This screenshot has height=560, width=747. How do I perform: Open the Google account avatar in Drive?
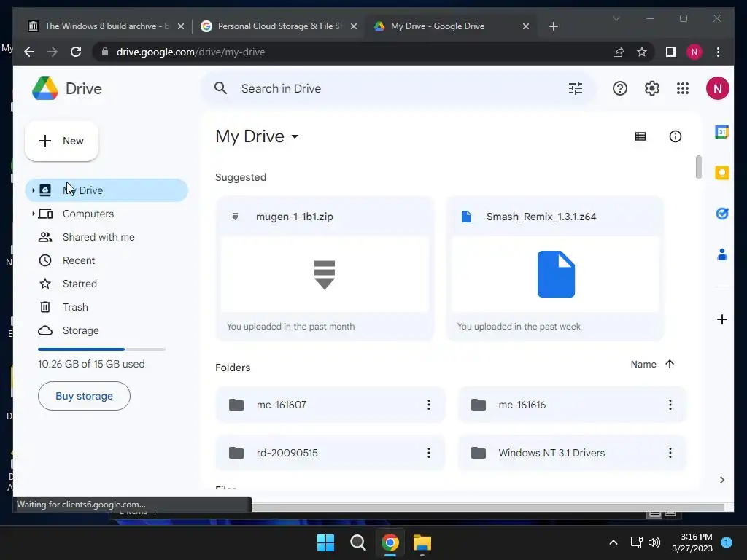coord(718,88)
